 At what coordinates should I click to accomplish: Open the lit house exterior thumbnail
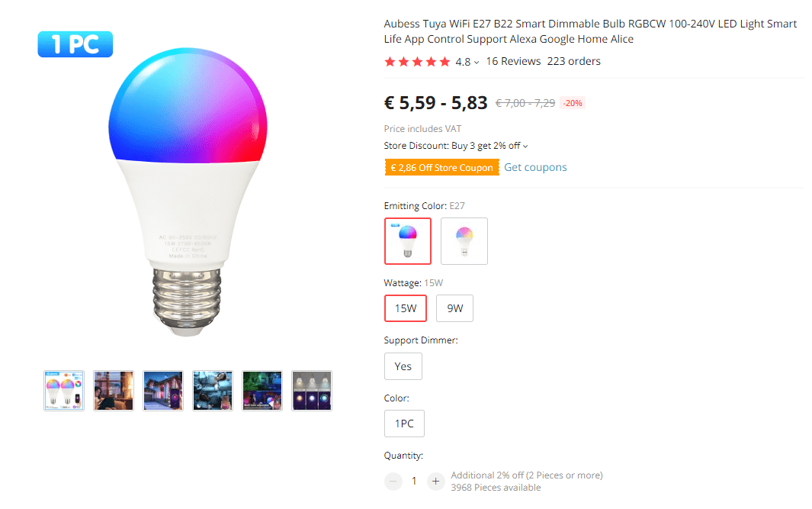tap(163, 391)
